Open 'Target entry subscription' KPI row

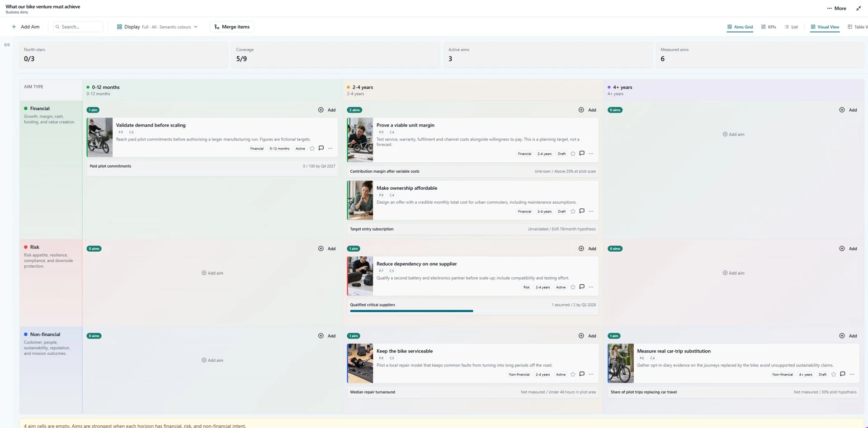(473, 229)
